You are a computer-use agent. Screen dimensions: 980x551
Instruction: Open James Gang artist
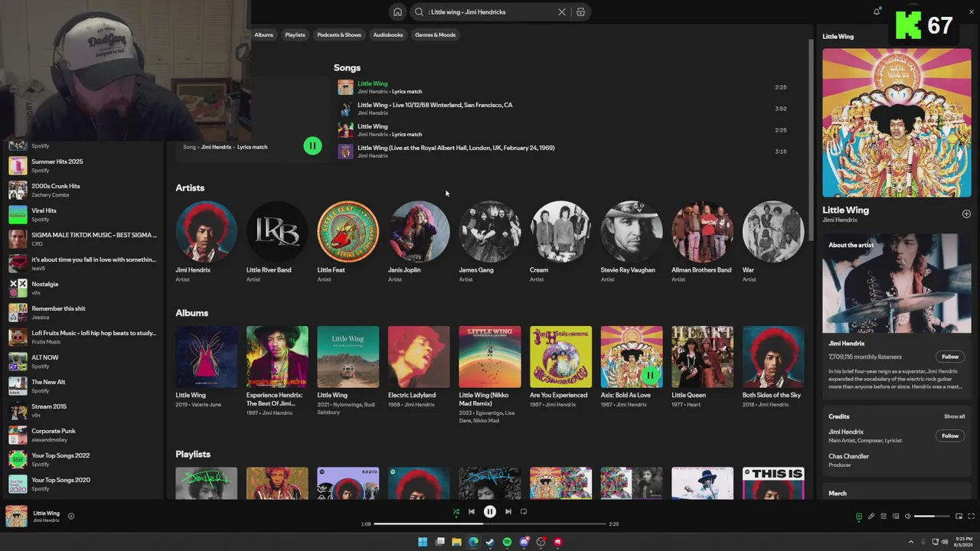point(490,232)
